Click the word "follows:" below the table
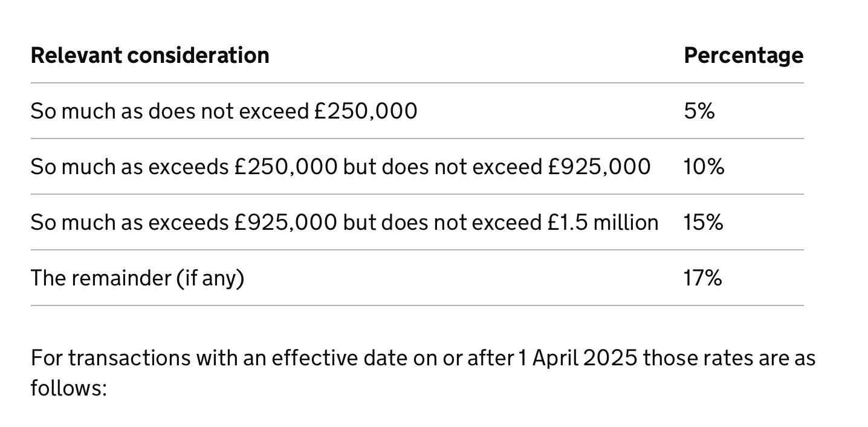The height and width of the screenshot is (427, 868). (68, 388)
